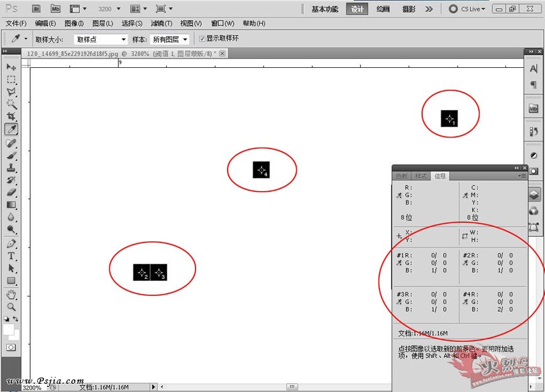Select the Polygonal Lasso tool
Screen dimensions: 545x392
pos(11,92)
